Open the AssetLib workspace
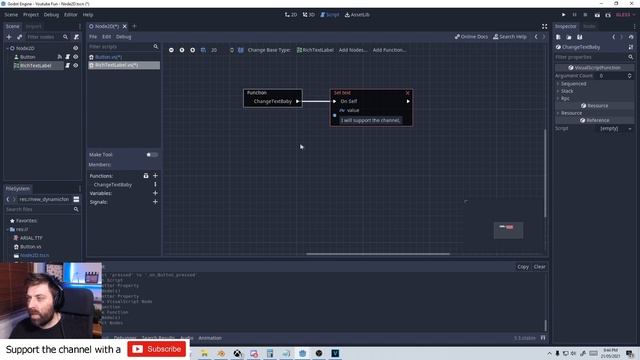 [357, 15]
